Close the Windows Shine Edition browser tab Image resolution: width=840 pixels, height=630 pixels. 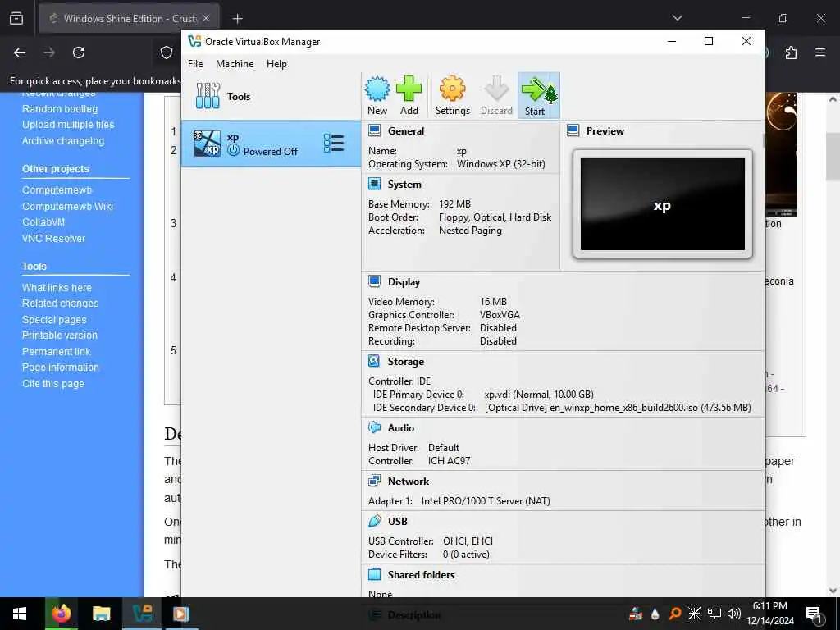pyautogui.click(x=206, y=18)
